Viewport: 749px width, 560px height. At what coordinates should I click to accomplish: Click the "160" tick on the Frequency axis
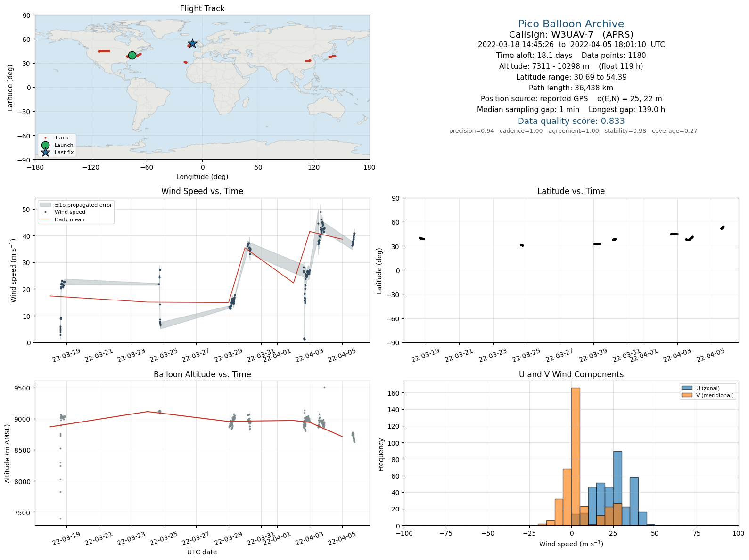pos(395,393)
